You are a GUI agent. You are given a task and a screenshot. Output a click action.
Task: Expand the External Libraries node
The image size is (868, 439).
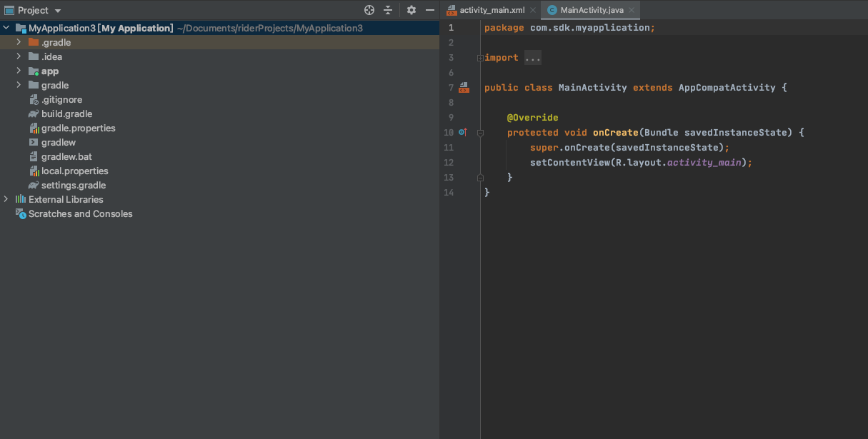(x=6, y=199)
